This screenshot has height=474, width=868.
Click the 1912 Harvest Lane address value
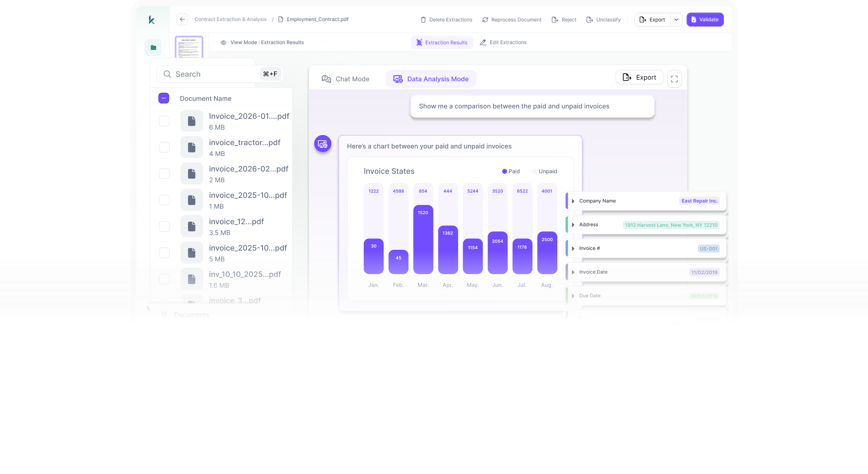[x=671, y=225]
